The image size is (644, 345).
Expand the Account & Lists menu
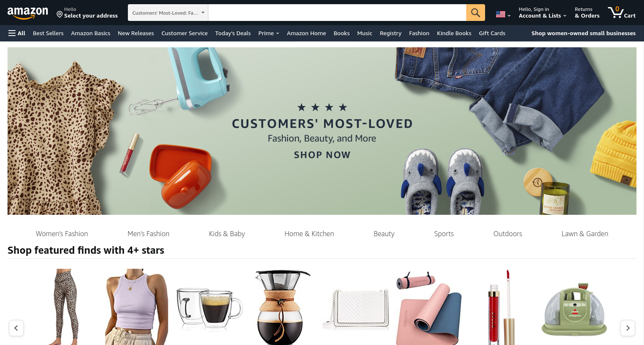coord(542,13)
